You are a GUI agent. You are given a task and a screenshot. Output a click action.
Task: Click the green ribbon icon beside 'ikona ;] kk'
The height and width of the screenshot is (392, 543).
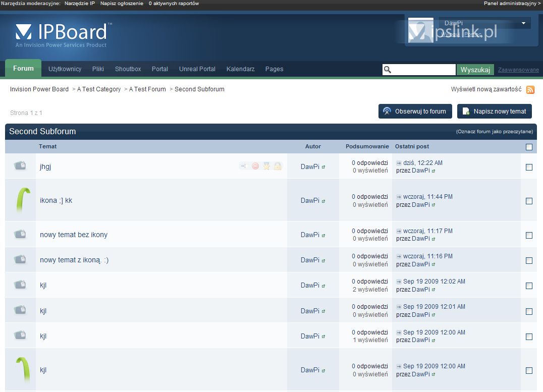(x=20, y=200)
